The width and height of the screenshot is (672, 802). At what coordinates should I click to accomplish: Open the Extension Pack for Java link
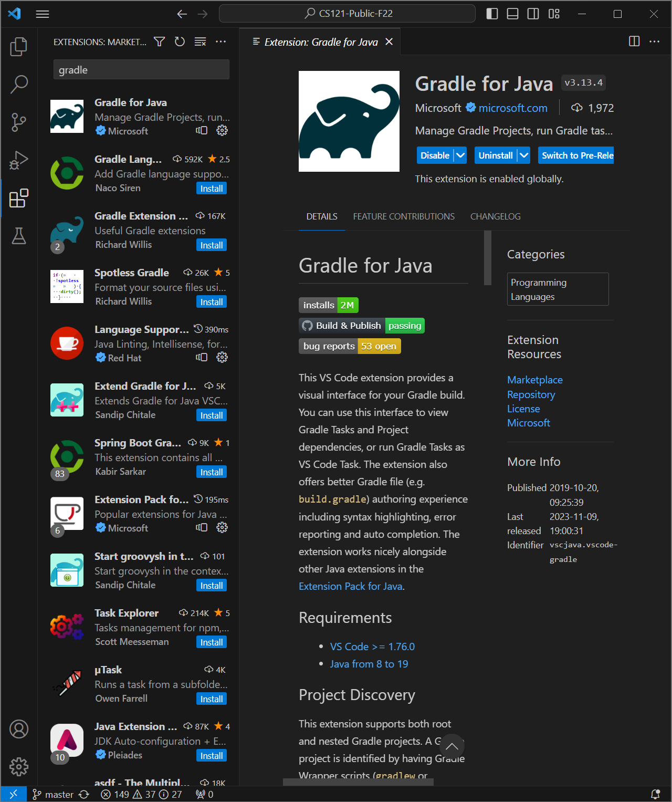point(350,586)
